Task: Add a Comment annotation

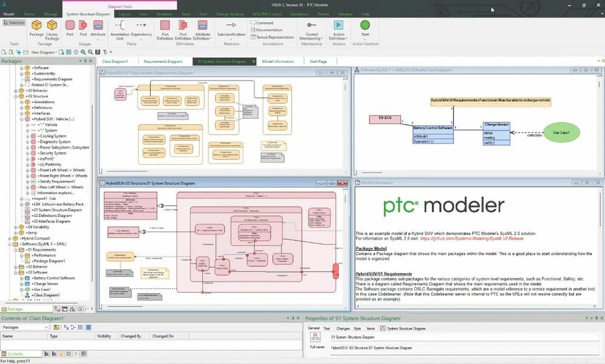Action: 262,23
